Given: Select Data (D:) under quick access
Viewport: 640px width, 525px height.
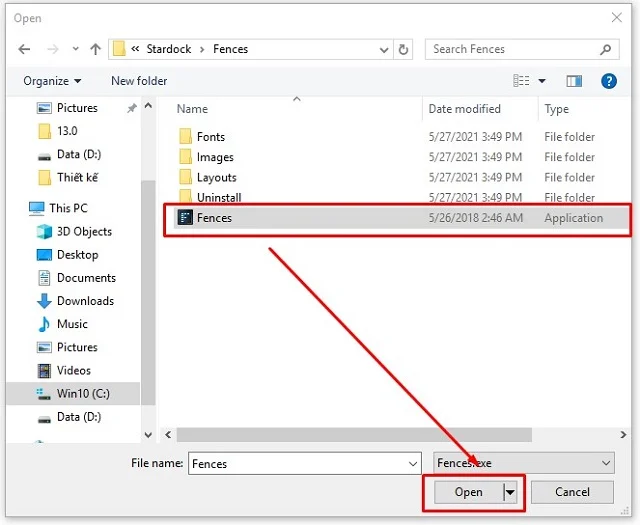Looking at the screenshot, I should (x=79, y=154).
